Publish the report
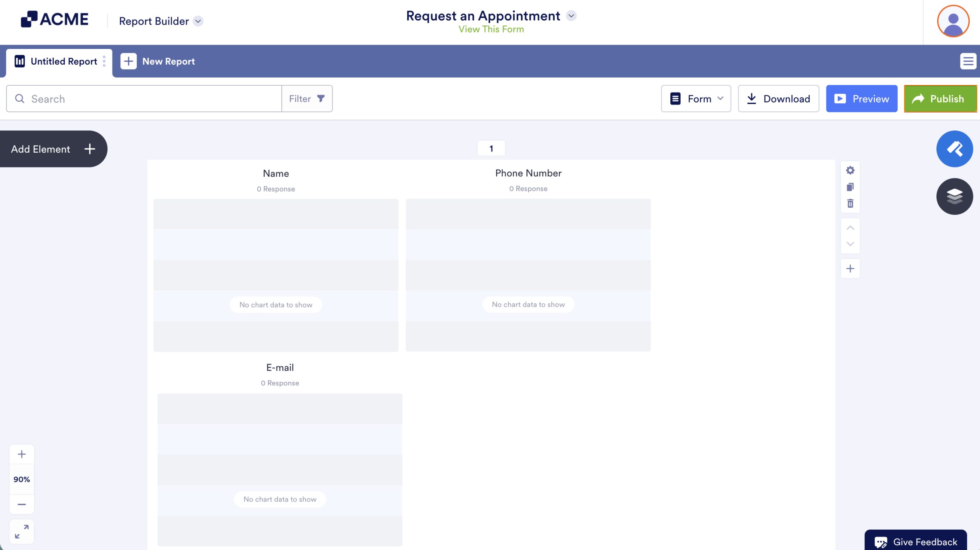This screenshot has height=550, width=980. (941, 98)
